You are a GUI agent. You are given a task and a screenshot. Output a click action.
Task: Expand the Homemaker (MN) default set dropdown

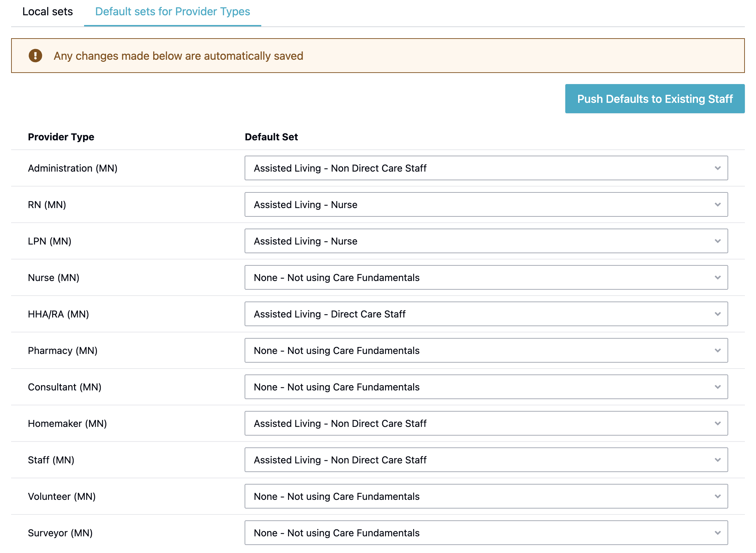click(486, 423)
